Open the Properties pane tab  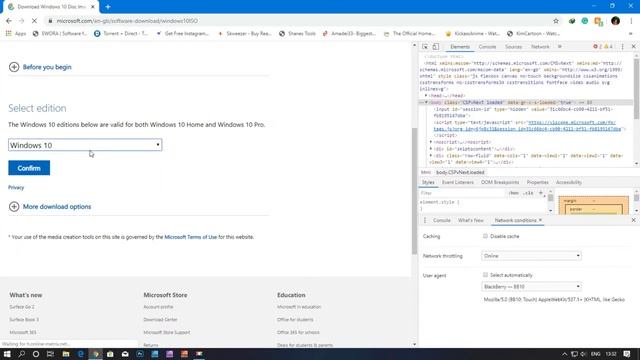538,182
